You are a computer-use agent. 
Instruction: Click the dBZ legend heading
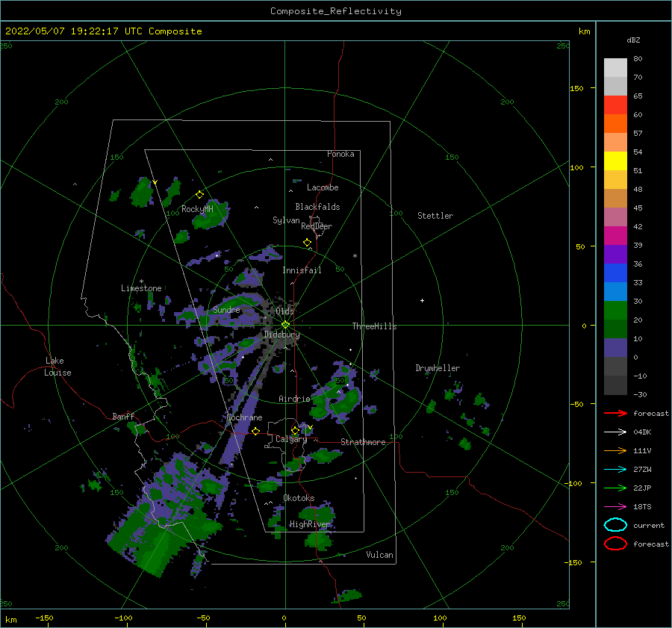pos(633,40)
